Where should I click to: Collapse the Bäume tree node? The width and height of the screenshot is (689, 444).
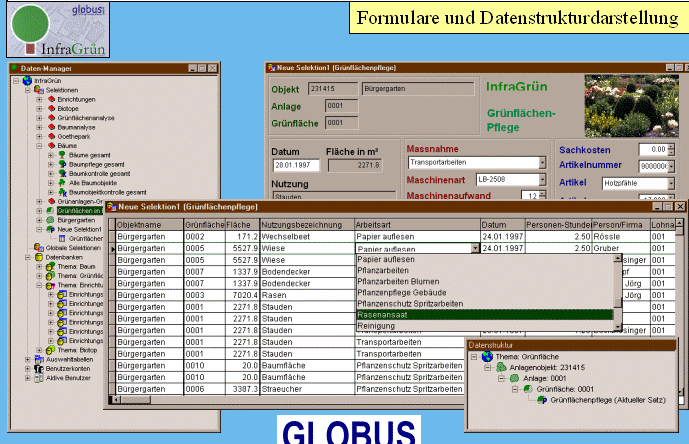pos(38,145)
